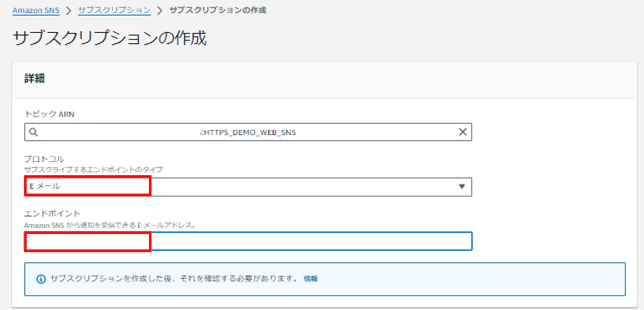Screen dimensions: 644x310
Task: Click the 詳細 section header
Action: pyautogui.click(x=34, y=79)
